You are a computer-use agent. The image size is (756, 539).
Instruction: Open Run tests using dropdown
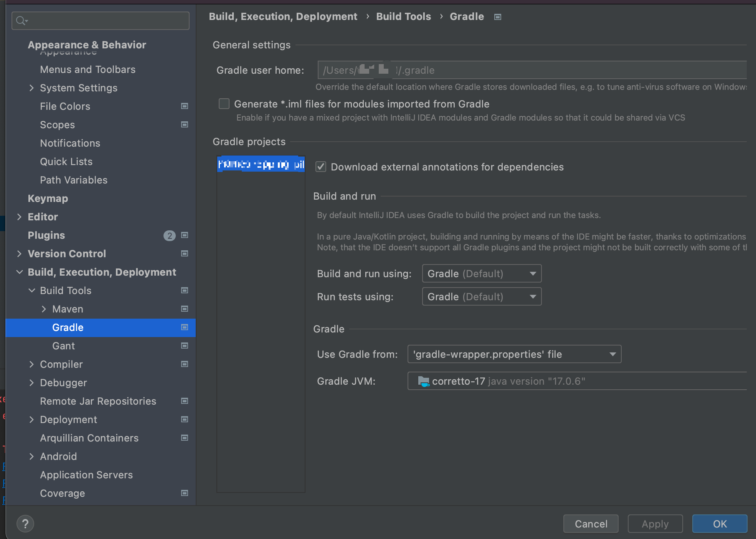click(x=482, y=296)
